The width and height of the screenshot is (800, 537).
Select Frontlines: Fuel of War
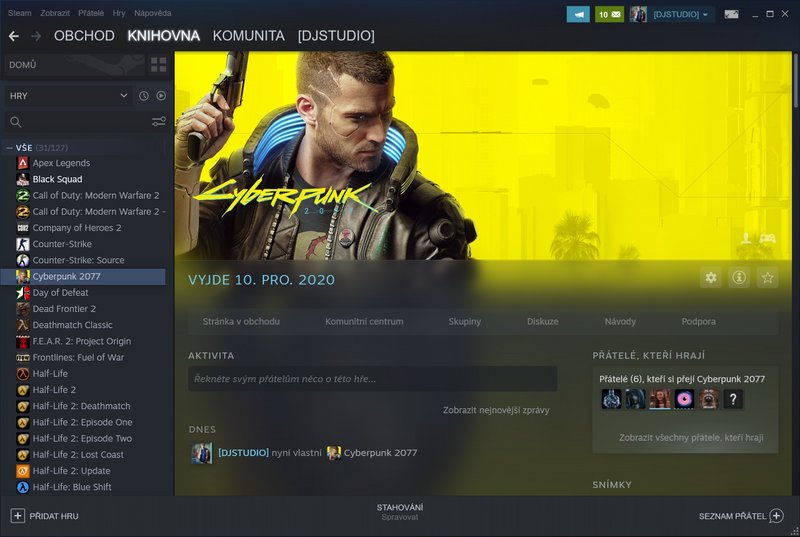[84, 357]
